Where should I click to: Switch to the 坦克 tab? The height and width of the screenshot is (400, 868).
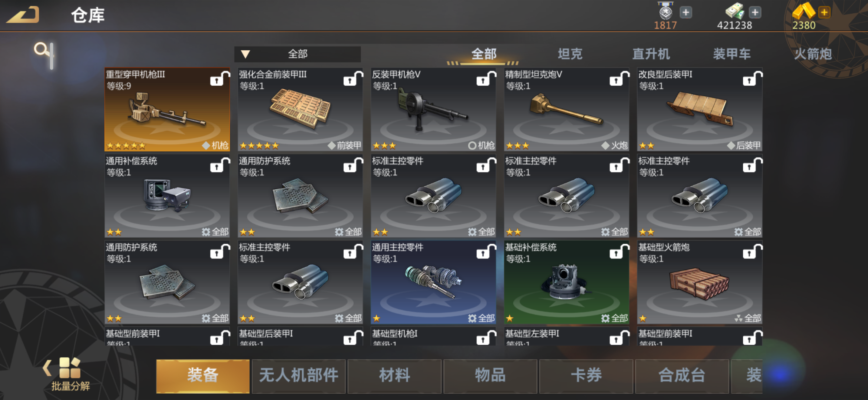[x=570, y=54]
